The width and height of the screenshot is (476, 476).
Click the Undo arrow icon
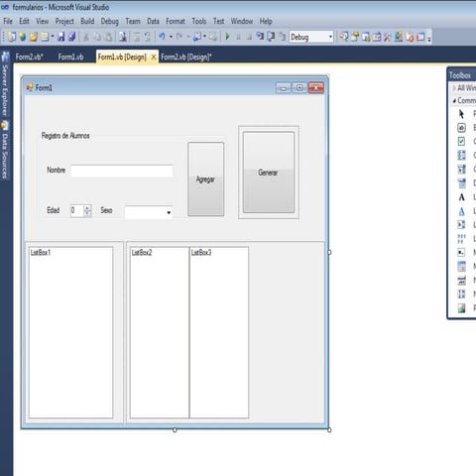click(x=162, y=37)
